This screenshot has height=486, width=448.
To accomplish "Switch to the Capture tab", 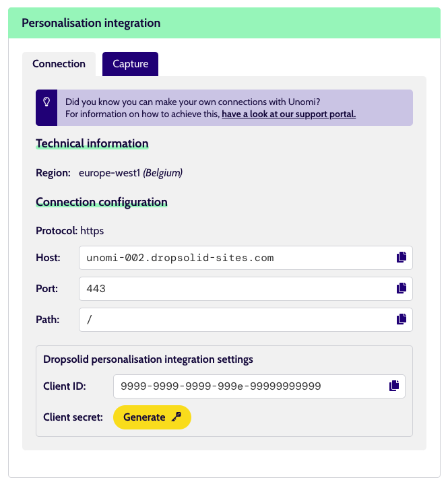I will 130,64.
